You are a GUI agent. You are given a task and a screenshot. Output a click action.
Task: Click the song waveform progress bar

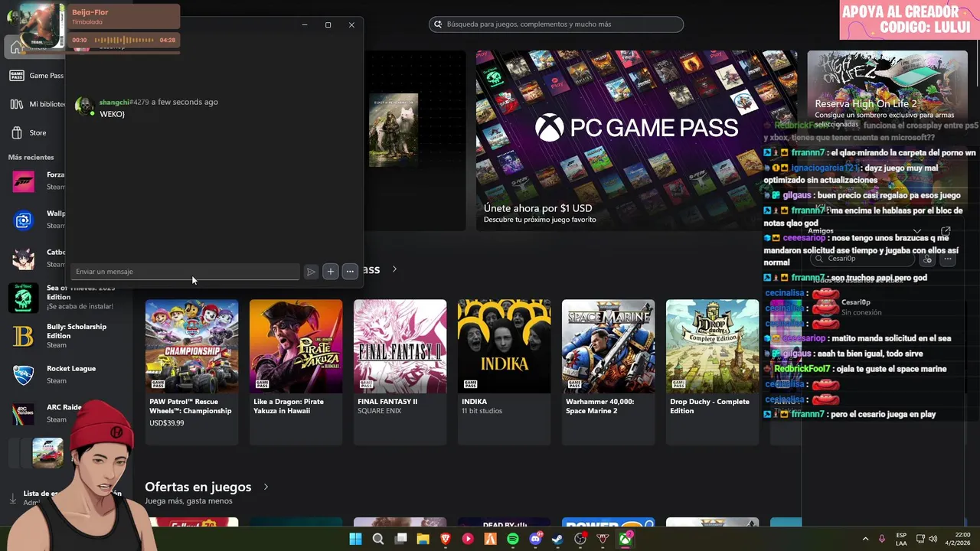124,40
